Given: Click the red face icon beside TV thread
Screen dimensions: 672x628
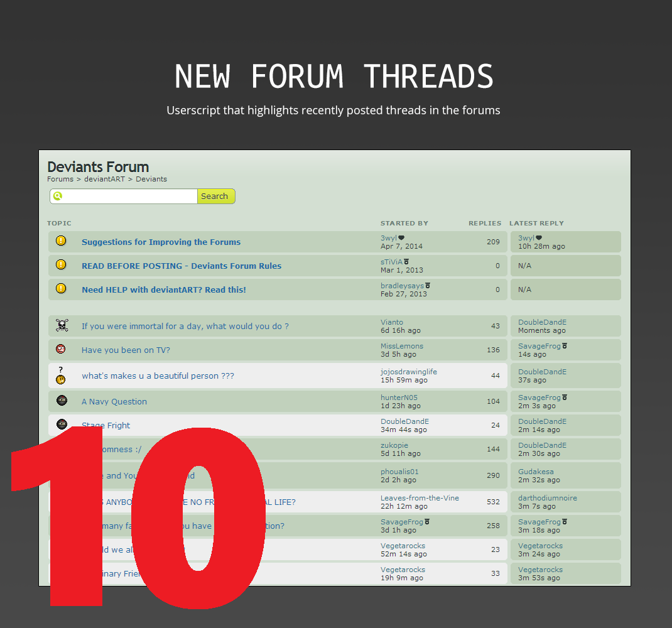Looking at the screenshot, I should 61,349.
